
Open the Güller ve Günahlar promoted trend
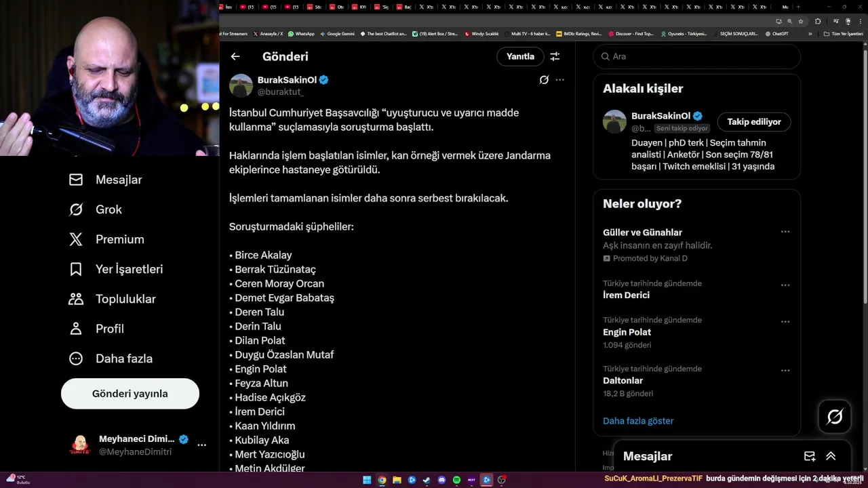tap(696, 245)
